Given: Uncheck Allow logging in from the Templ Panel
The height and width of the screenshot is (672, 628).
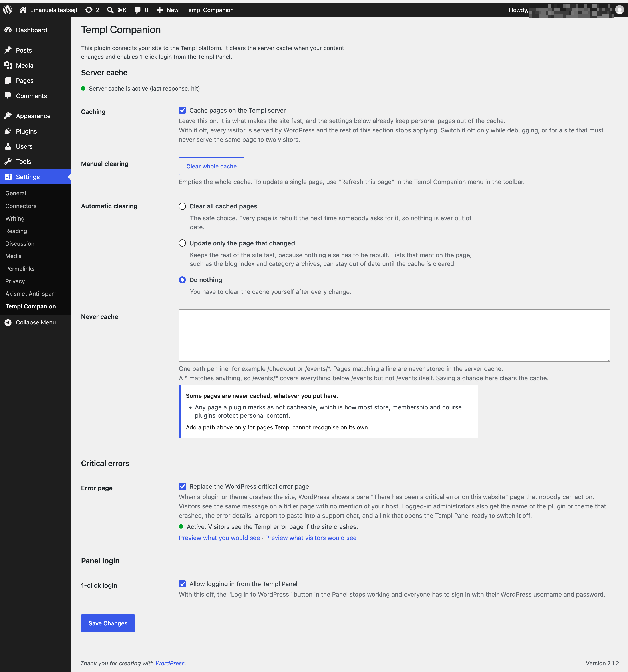Looking at the screenshot, I should coord(182,584).
